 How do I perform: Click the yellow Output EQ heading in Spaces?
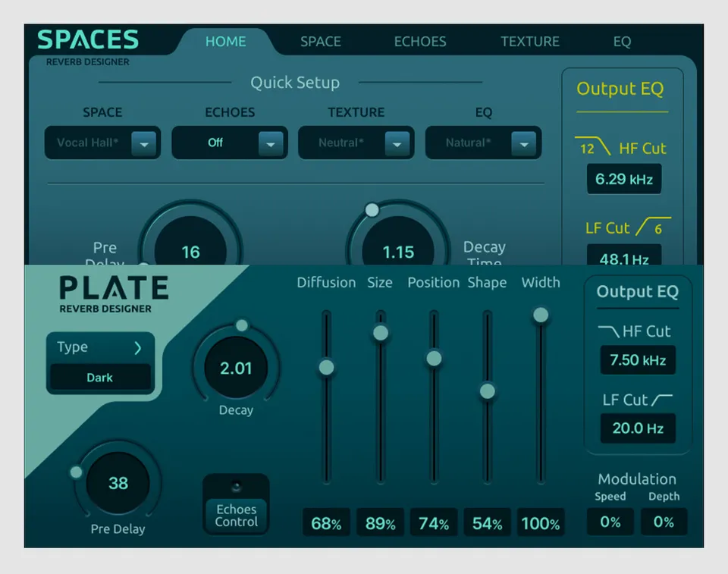[620, 88]
